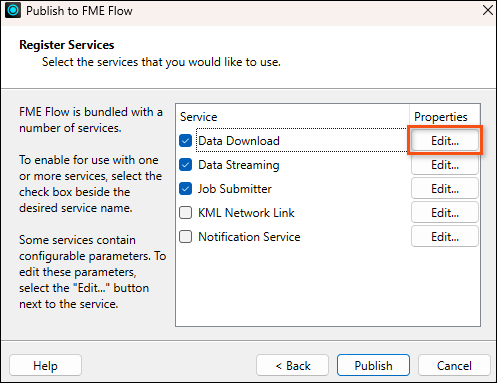Enable the Notification Service checkbox
Screen dimensions: 497x383
point(185,237)
